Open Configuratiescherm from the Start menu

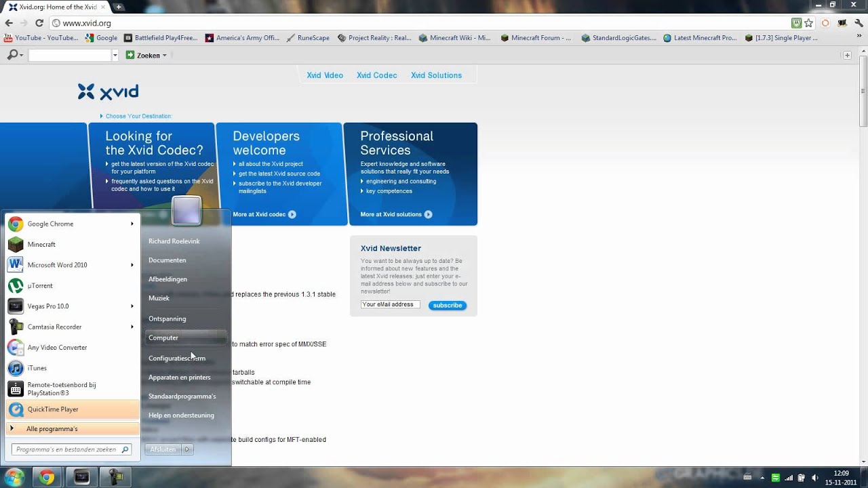coord(177,358)
